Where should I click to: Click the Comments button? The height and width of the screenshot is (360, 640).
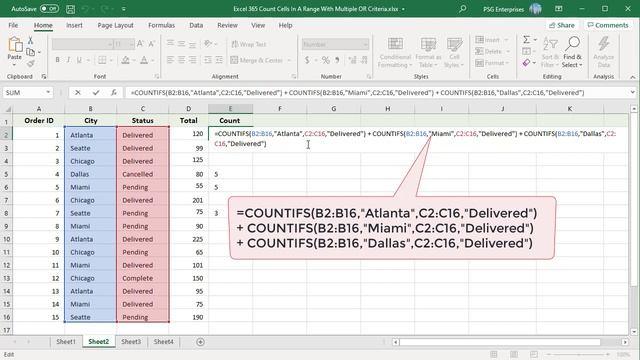[608, 25]
